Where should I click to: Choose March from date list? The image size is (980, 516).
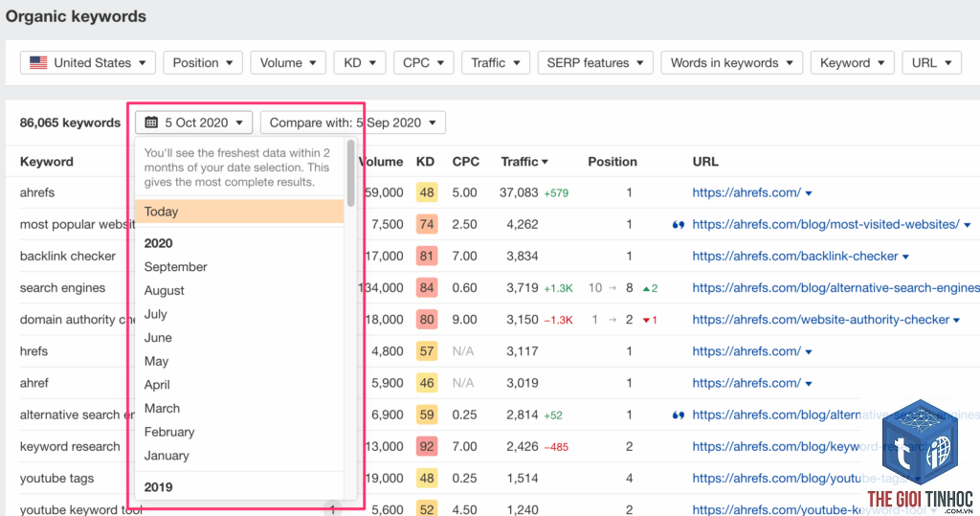pyautogui.click(x=162, y=409)
